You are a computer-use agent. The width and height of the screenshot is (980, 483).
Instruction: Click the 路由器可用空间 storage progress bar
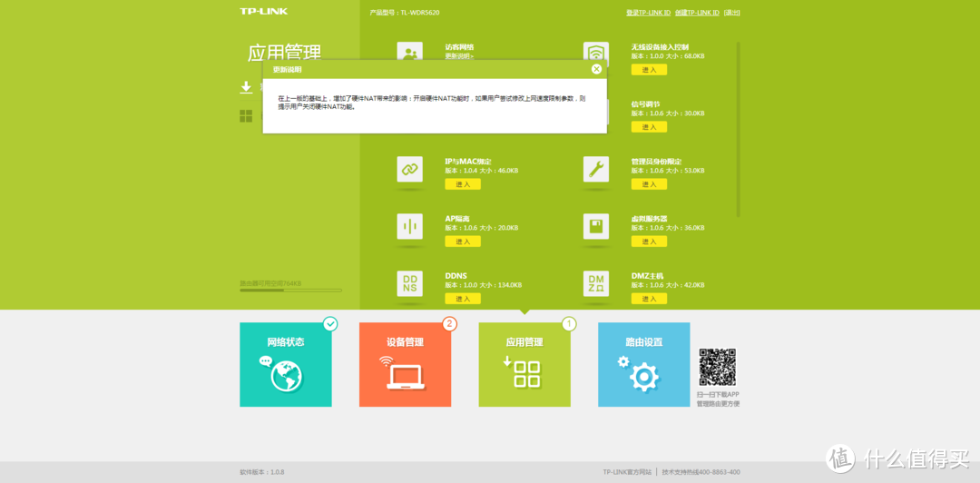[290, 291]
